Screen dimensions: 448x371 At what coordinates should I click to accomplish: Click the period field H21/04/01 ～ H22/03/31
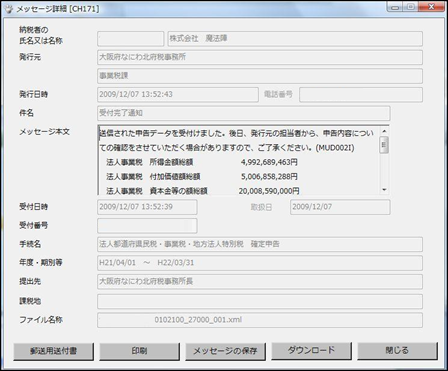pos(260,263)
